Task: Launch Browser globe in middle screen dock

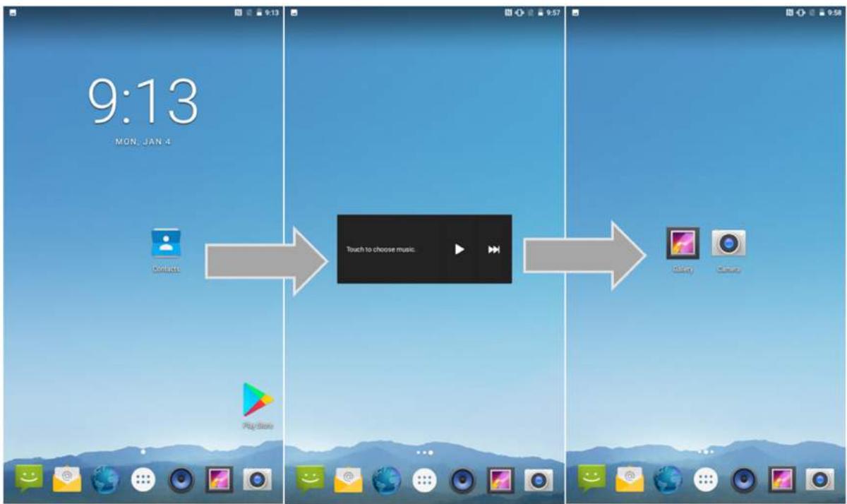Action: pos(386,480)
